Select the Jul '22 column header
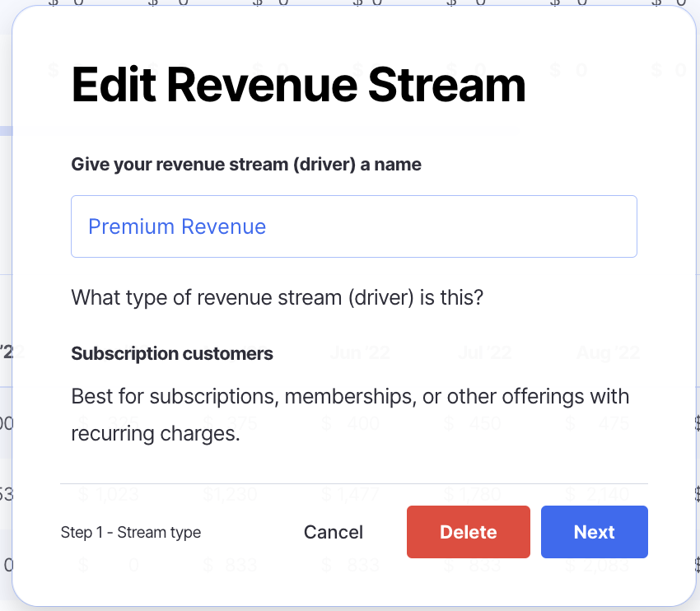The height and width of the screenshot is (611, 700). click(x=485, y=354)
